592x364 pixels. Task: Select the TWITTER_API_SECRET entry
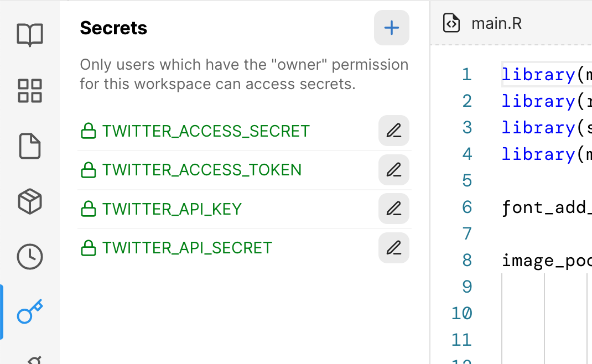pos(176,248)
